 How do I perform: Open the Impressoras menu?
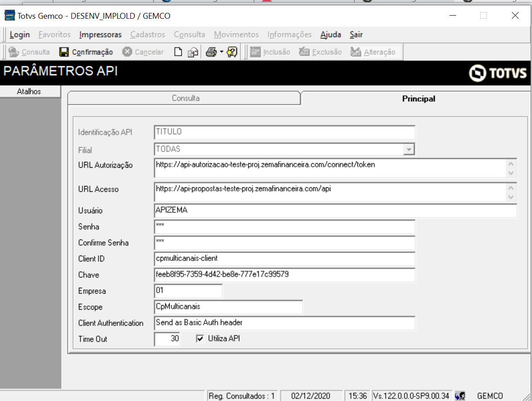point(100,35)
